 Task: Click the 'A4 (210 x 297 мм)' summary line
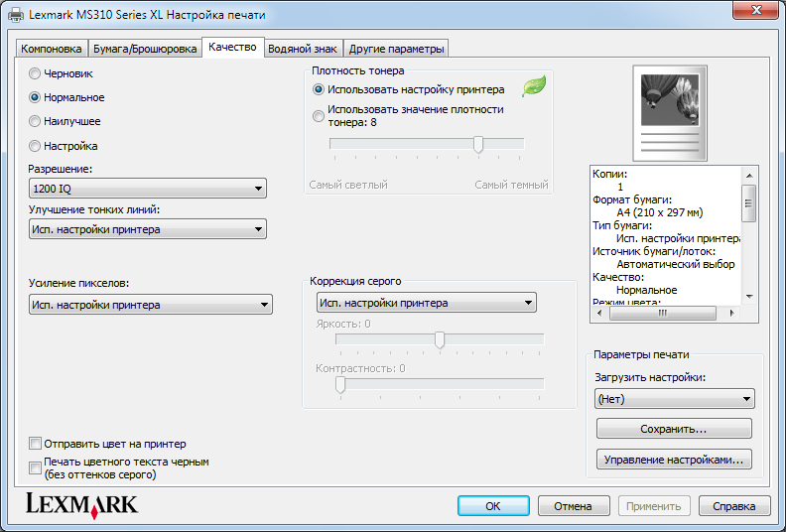[660, 212]
